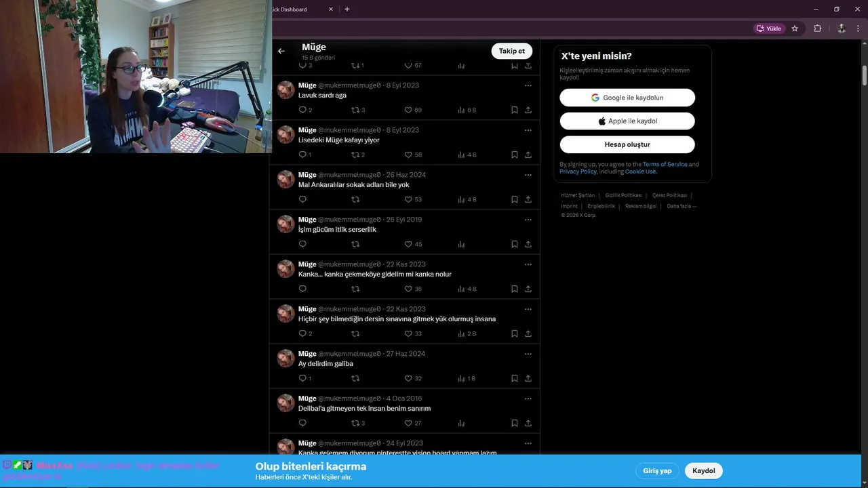Click @mukemmelmuge0 handle on 'Ay delirdim galiba' post

349,354
